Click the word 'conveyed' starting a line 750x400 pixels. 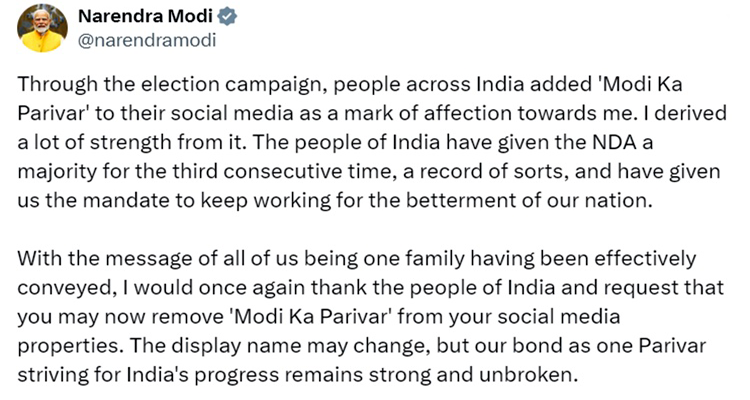64,289
